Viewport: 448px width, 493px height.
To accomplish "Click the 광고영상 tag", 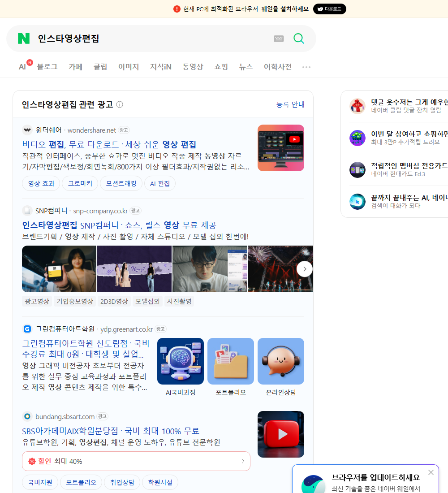I will tap(37, 301).
